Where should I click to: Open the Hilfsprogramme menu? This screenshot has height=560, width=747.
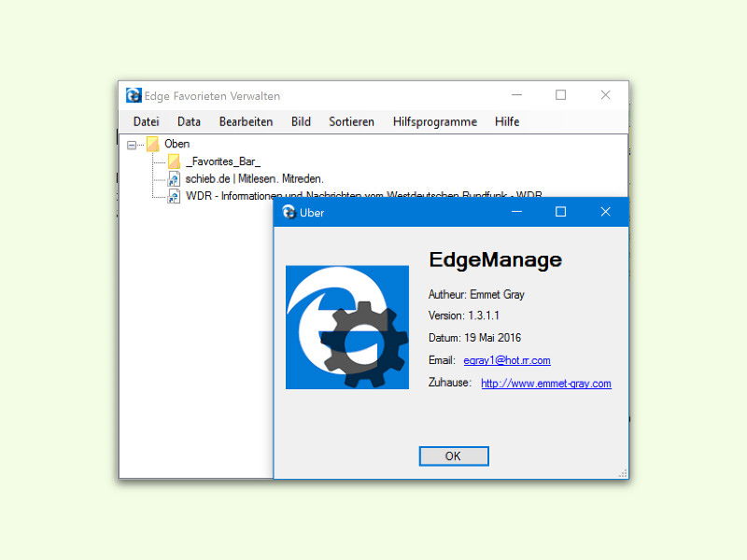[434, 122]
